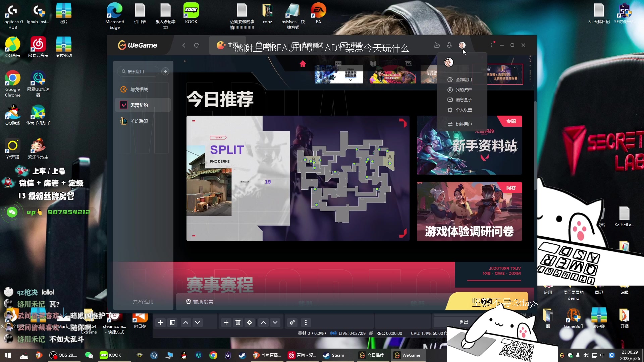Open 网易云音乐 desktop icon
The height and width of the screenshot is (362, 644).
click(38, 47)
